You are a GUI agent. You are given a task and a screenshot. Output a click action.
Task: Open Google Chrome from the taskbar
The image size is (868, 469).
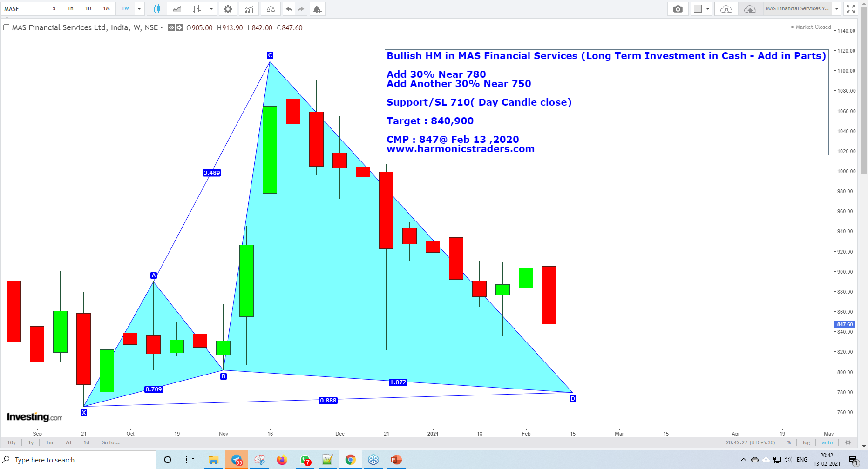point(350,460)
